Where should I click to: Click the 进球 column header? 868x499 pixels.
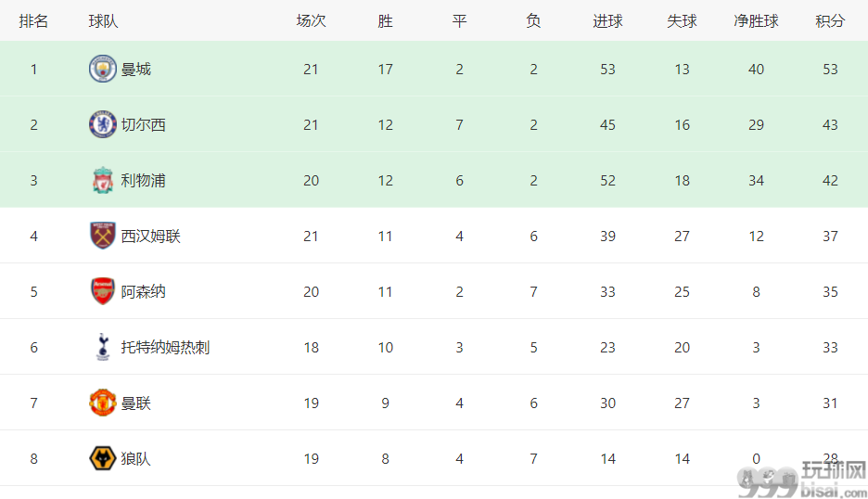[x=607, y=21]
